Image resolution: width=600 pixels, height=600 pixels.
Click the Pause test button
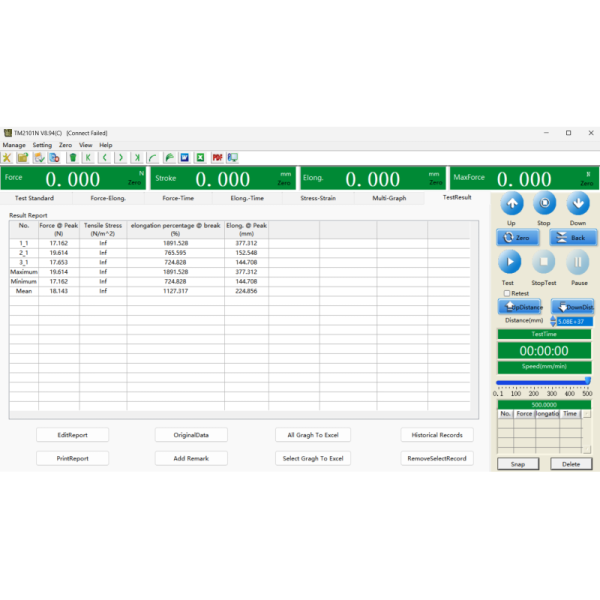click(x=578, y=262)
